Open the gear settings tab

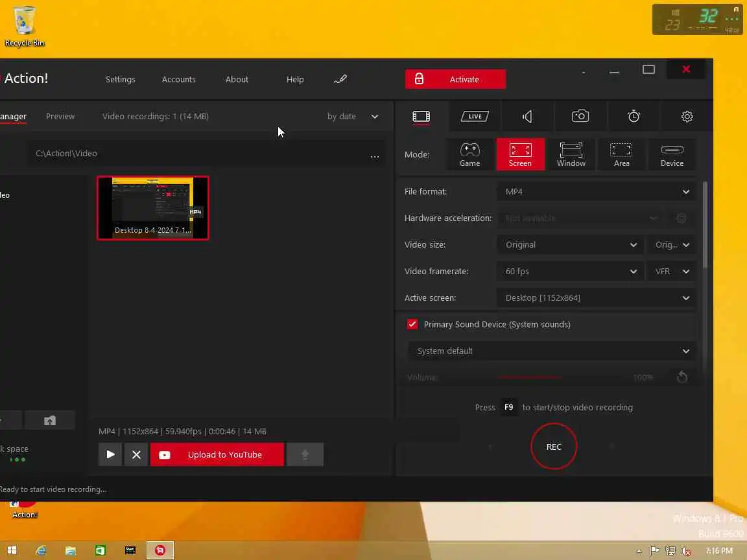[x=687, y=117]
